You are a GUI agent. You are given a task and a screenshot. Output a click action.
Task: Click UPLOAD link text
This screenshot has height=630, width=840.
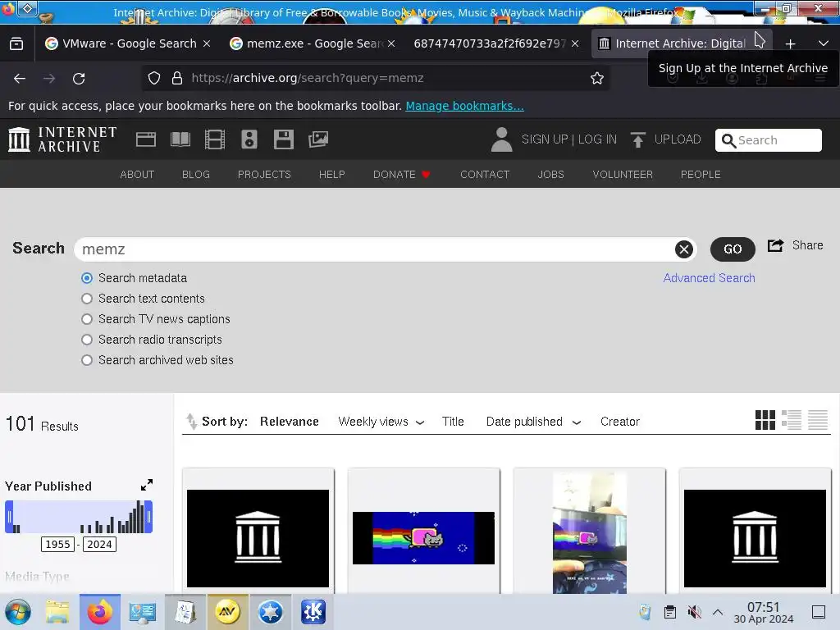tap(678, 139)
